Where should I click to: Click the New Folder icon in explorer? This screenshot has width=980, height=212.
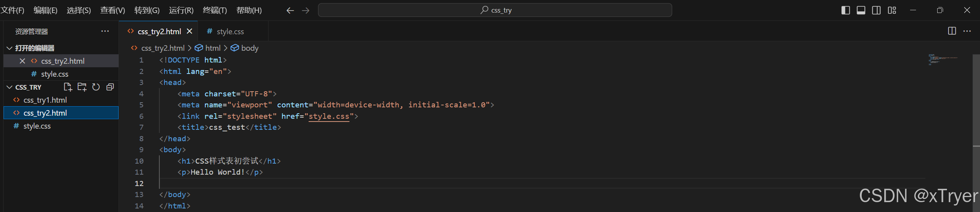pyautogui.click(x=82, y=87)
